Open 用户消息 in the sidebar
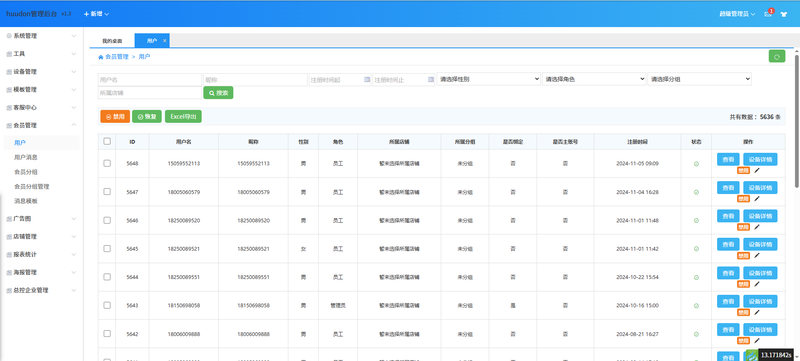Viewport: 800px width, 361px height. [x=26, y=158]
